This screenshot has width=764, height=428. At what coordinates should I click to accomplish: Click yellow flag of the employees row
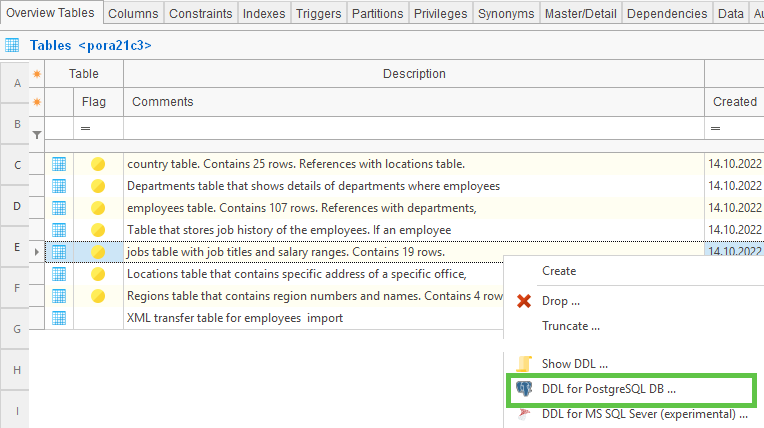point(98,208)
